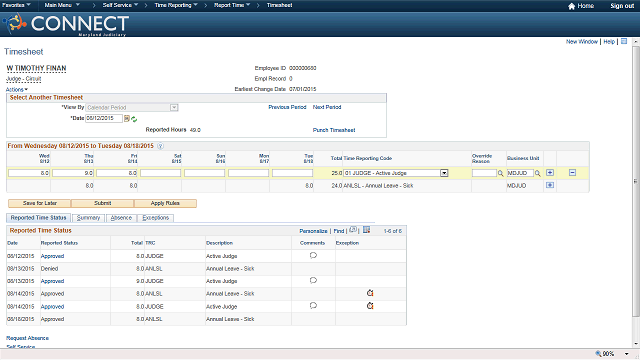Switch to the Absence tab
640x360 pixels.
tap(121, 218)
